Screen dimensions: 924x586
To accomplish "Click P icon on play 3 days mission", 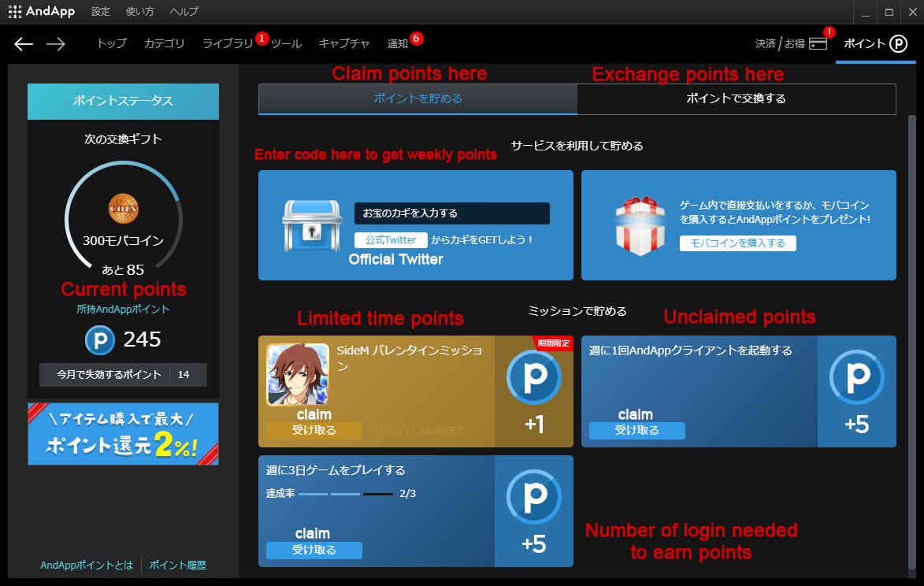I will point(534,497).
